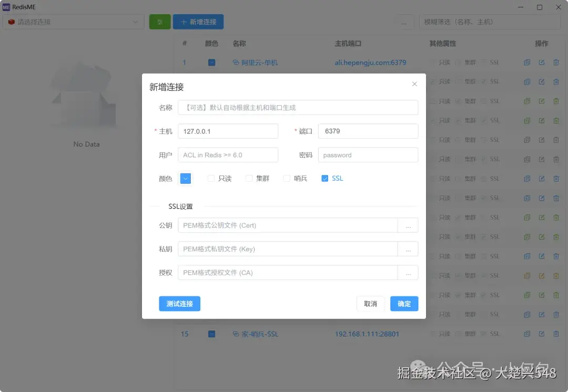Click the more options ellipsis button in toolbar
The image size is (568, 392).
coord(404,22)
